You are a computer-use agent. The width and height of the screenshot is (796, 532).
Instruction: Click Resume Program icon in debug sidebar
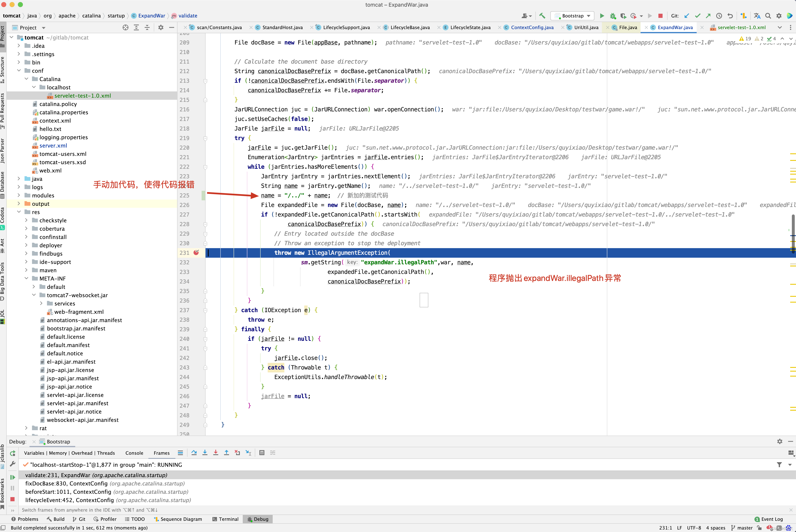12,477
